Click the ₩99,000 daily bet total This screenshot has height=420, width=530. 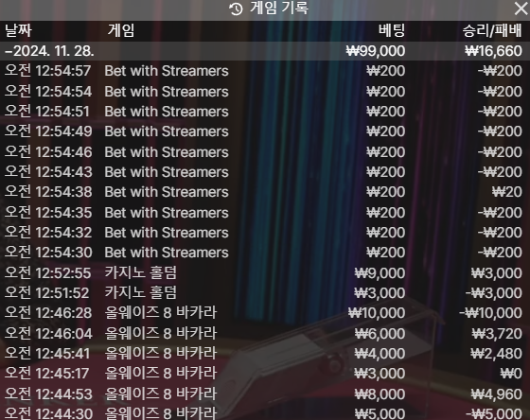point(376,51)
